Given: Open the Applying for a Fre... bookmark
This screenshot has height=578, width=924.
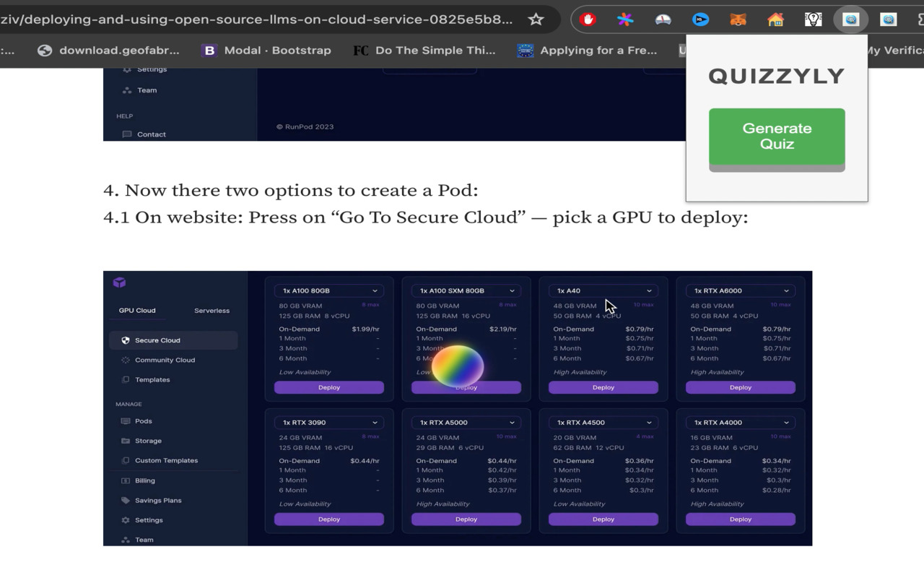Looking at the screenshot, I should point(588,50).
